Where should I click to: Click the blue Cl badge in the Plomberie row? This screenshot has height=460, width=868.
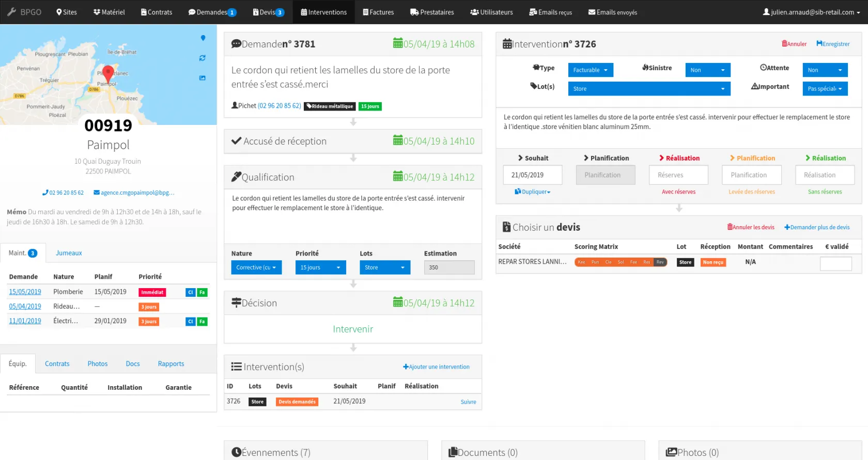pos(190,292)
